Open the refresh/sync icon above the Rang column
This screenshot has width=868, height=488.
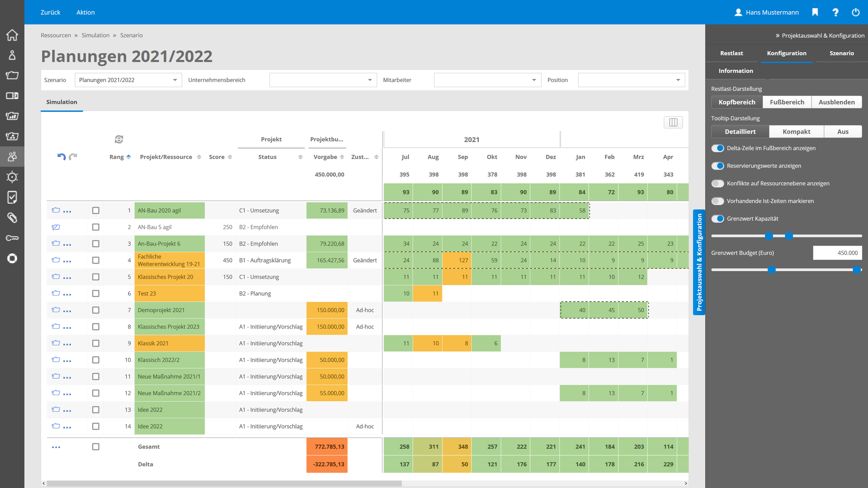(x=118, y=139)
